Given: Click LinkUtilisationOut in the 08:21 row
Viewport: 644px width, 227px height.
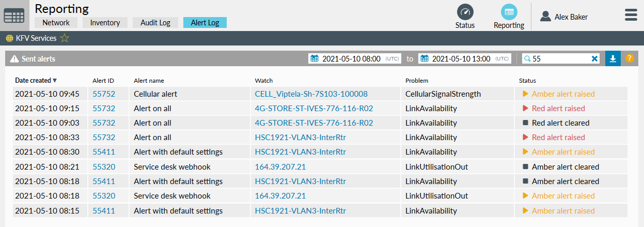Looking at the screenshot, I should (x=437, y=167).
